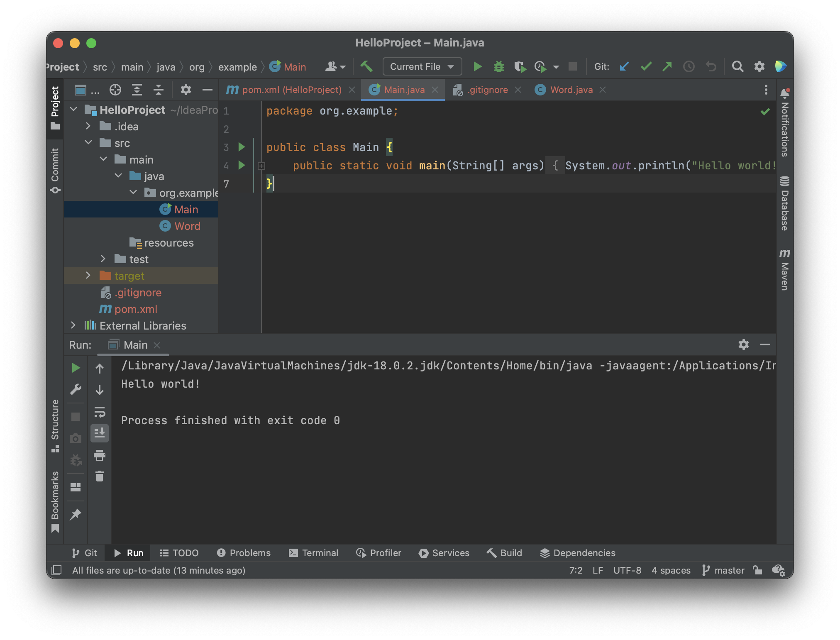The width and height of the screenshot is (840, 640).
Task: Collapse the src folder node
Action: click(88, 143)
